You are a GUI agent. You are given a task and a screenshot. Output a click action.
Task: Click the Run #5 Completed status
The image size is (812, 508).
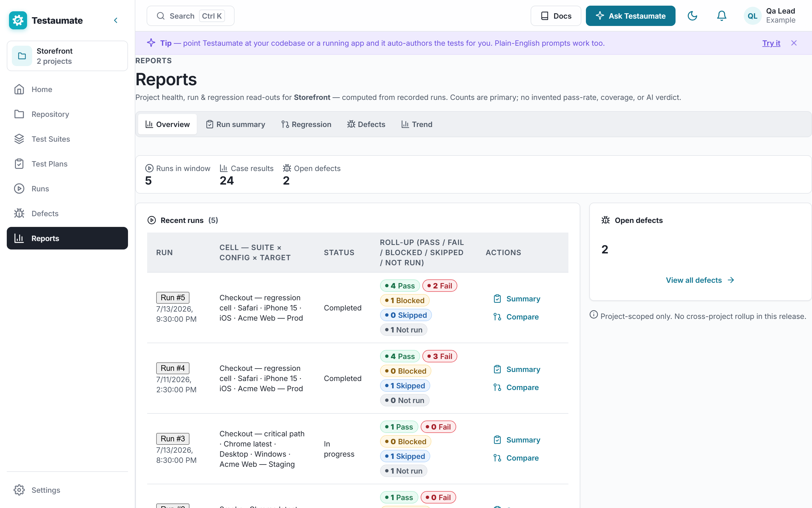pos(343,308)
